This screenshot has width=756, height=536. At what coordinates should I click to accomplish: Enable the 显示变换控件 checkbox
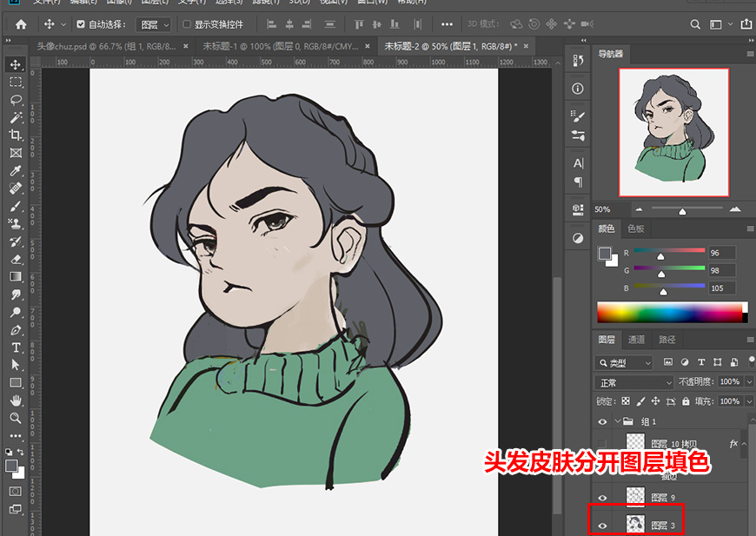[x=187, y=24]
